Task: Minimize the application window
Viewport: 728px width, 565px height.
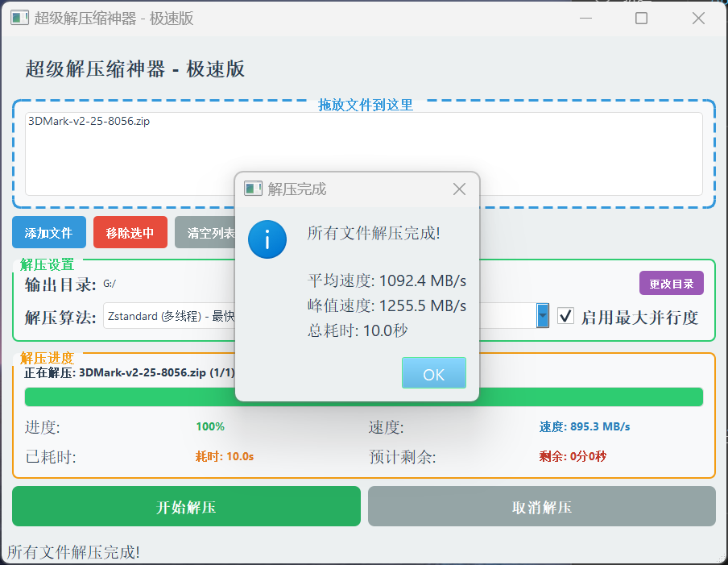Action: point(585,17)
